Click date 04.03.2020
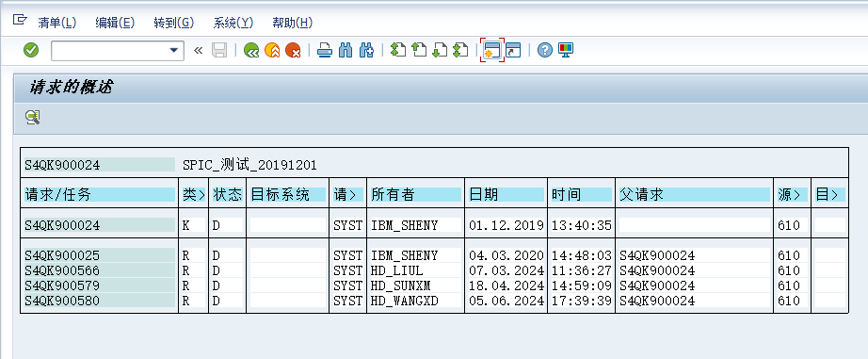868x359 pixels. point(506,255)
